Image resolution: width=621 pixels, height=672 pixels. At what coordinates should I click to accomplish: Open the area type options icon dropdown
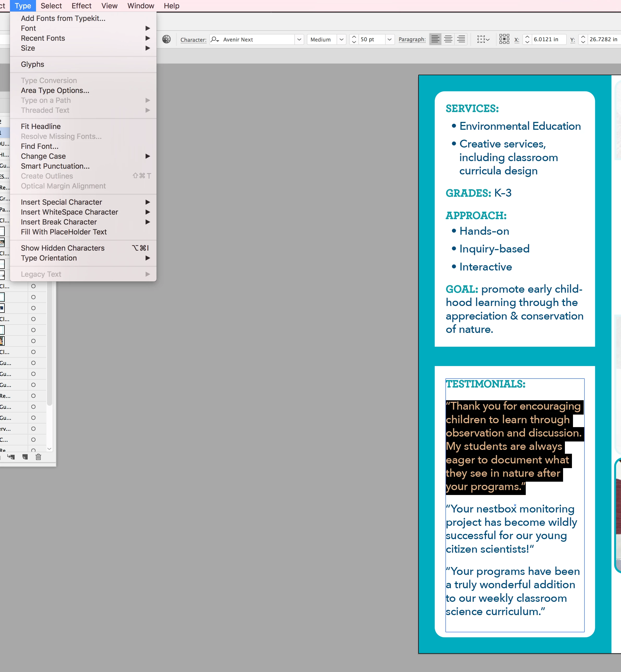[x=483, y=39]
